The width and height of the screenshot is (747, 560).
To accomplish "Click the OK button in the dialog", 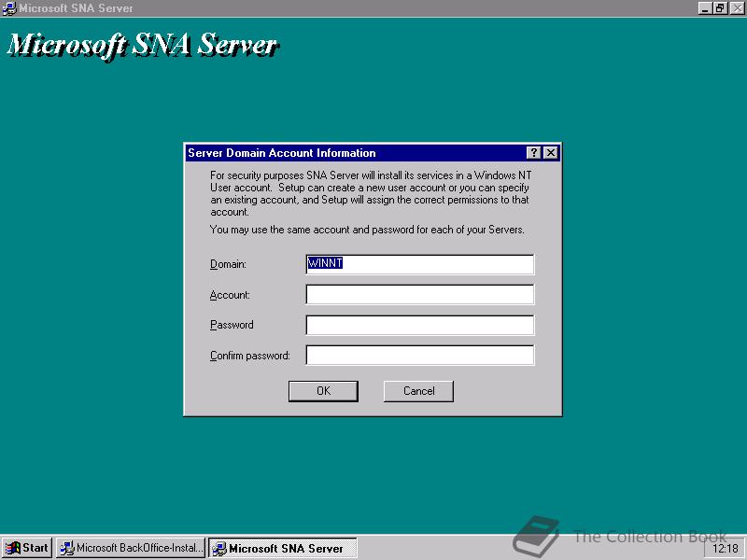I will pos(323,391).
